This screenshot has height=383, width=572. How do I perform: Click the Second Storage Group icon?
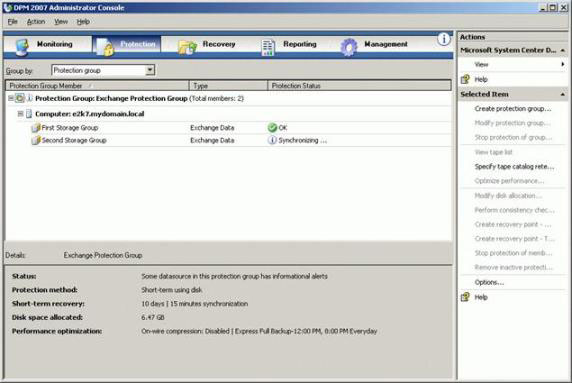click(36, 140)
